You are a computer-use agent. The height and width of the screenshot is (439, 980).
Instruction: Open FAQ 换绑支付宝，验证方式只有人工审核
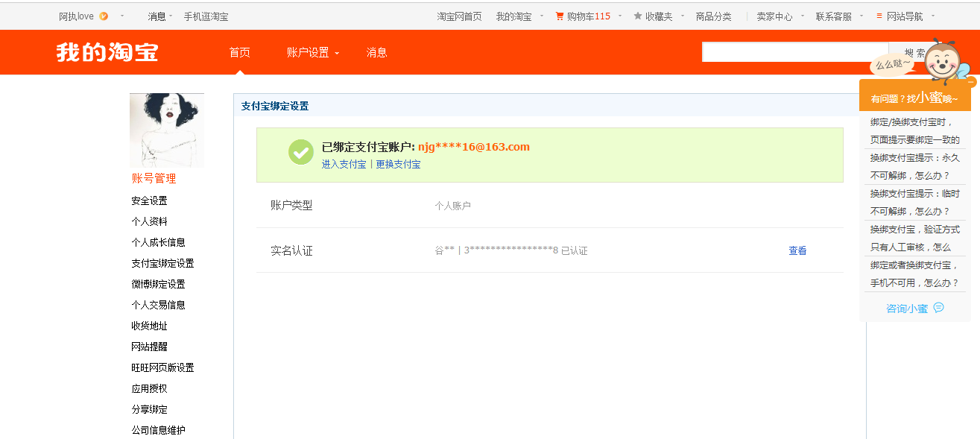click(915, 238)
